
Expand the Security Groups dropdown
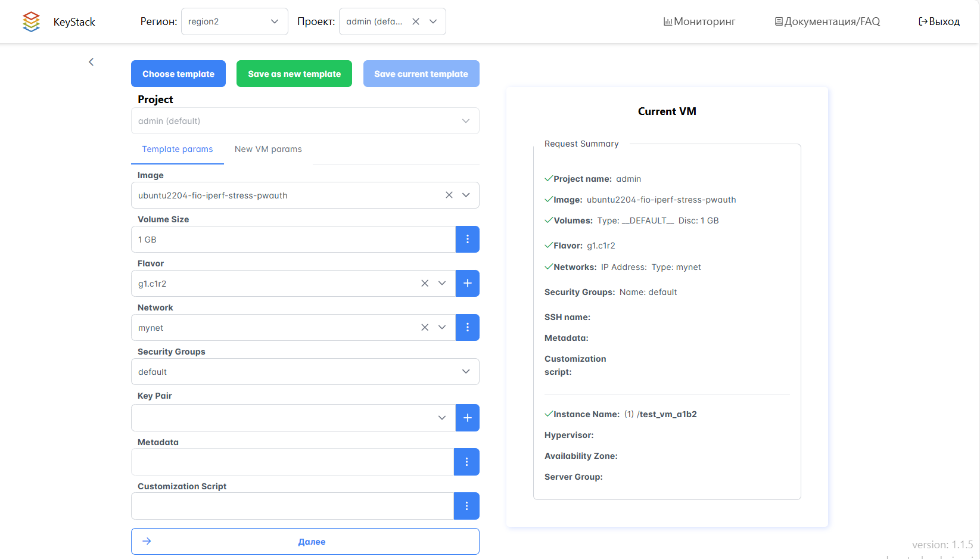466,372
